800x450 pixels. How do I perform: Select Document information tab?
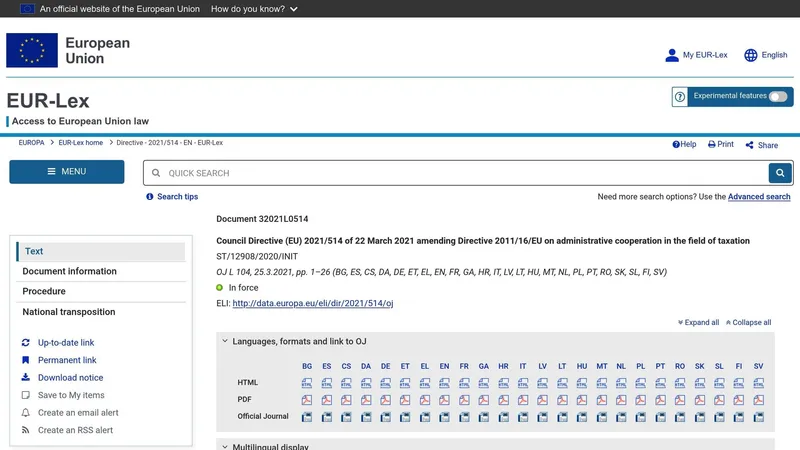pyautogui.click(x=70, y=271)
